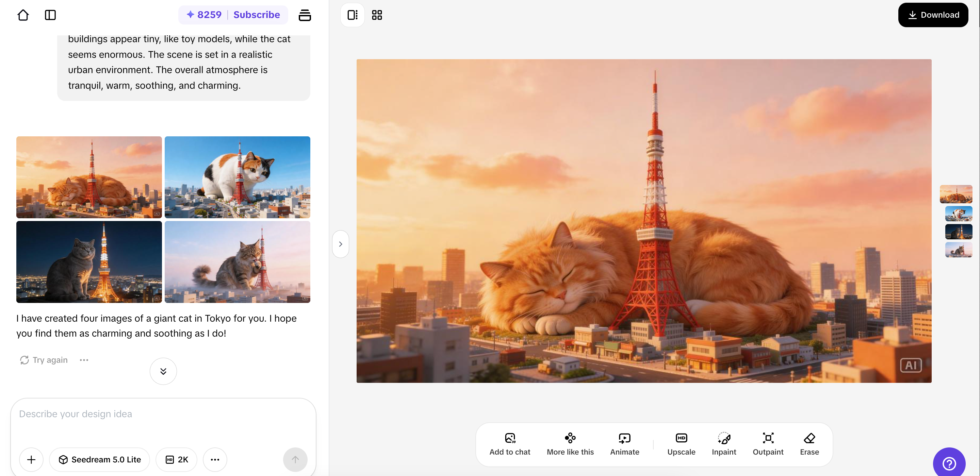This screenshot has height=476, width=980.
Task: Select the Inpaint tool
Action: pyautogui.click(x=723, y=443)
